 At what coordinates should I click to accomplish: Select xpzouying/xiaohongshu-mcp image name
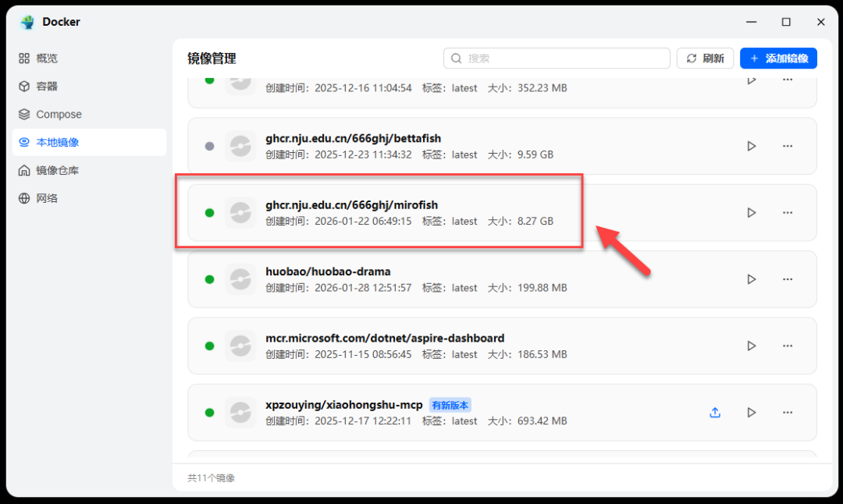(344, 405)
